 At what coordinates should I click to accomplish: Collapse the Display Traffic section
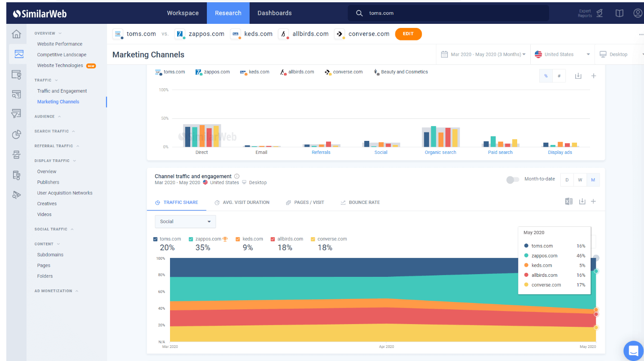55,161
